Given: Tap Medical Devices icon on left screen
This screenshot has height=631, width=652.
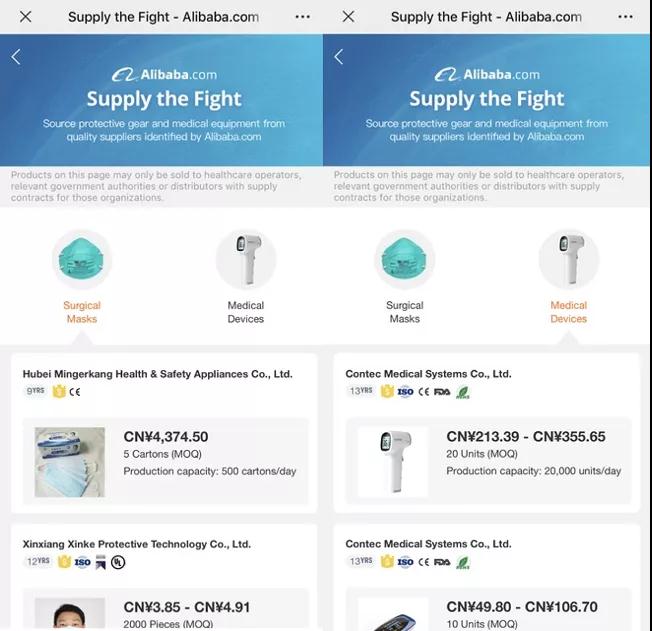Looking at the screenshot, I should point(245,259).
